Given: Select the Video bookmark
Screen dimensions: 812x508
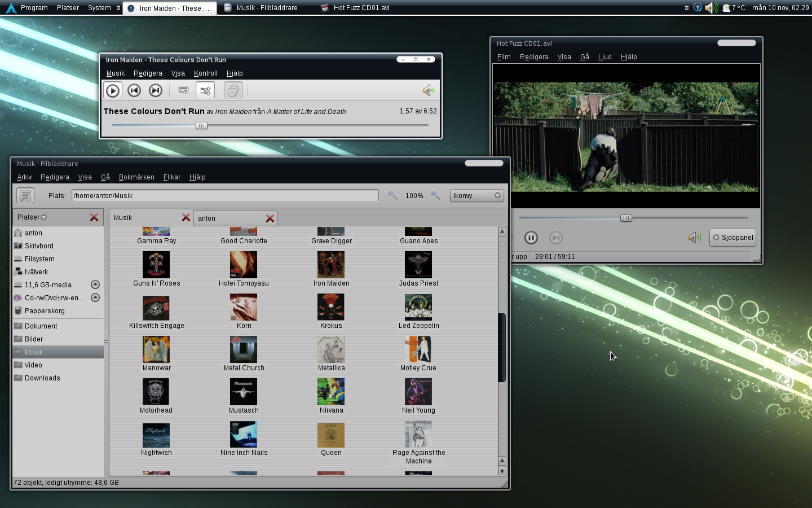Looking at the screenshot, I should [x=58, y=365].
